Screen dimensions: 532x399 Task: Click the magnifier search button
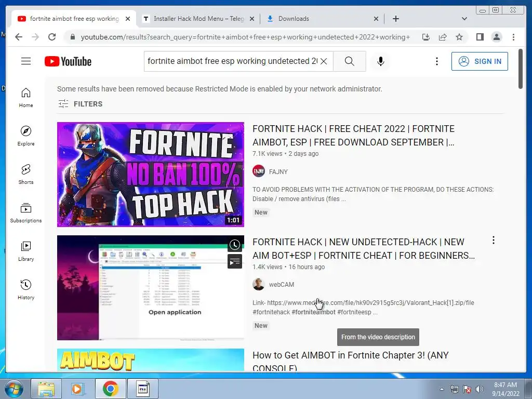(x=350, y=61)
